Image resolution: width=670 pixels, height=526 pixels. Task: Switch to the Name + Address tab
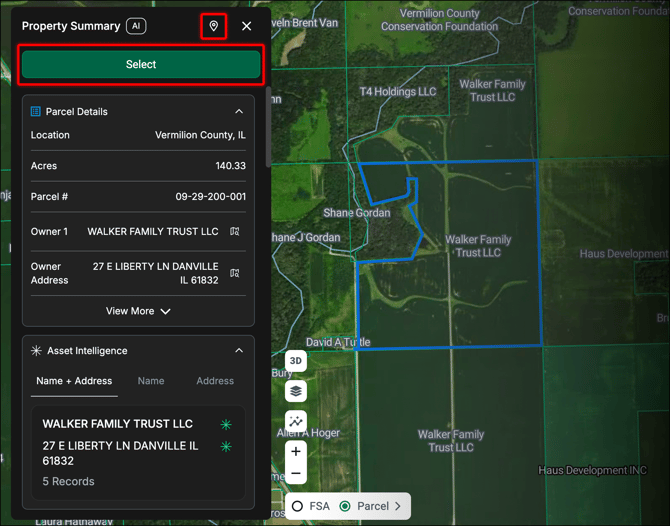pos(74,381)
